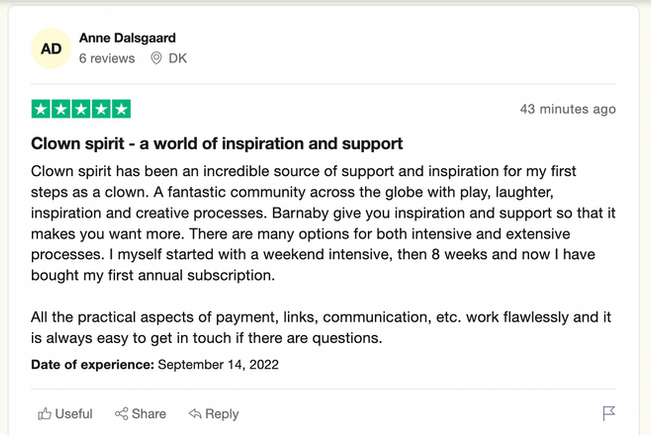The image size is (651, 435).
Task: Click the location pin icon
Action: click(x=156, y=59)
